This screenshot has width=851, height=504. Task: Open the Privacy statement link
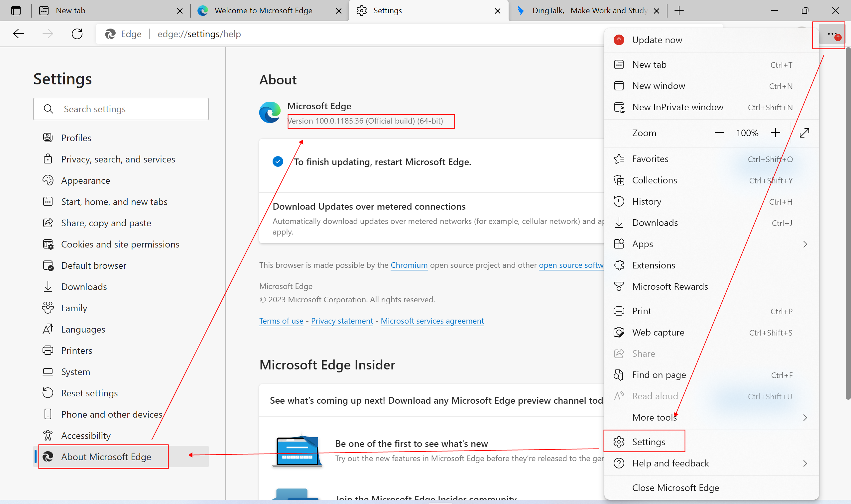(342, 321)
